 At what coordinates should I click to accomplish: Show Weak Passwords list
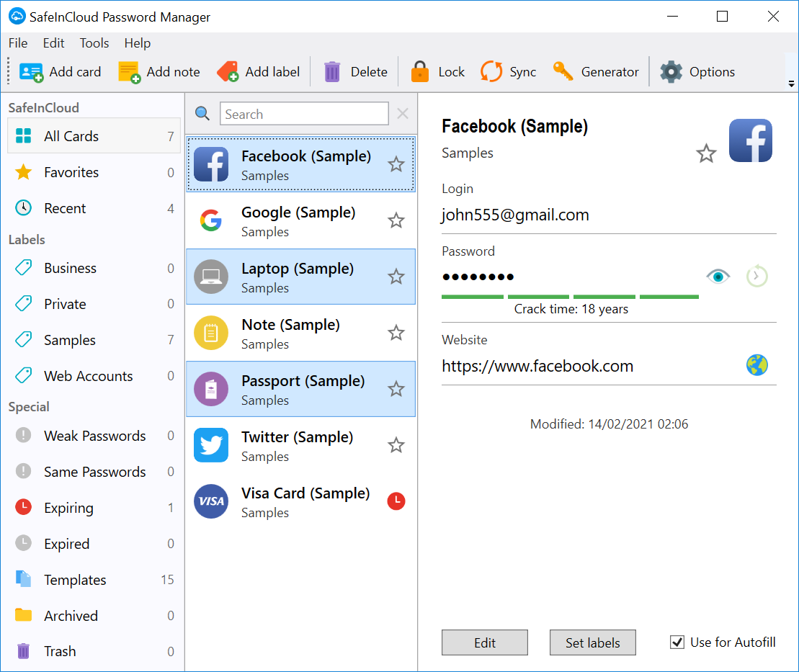click(x=94, y=436)
